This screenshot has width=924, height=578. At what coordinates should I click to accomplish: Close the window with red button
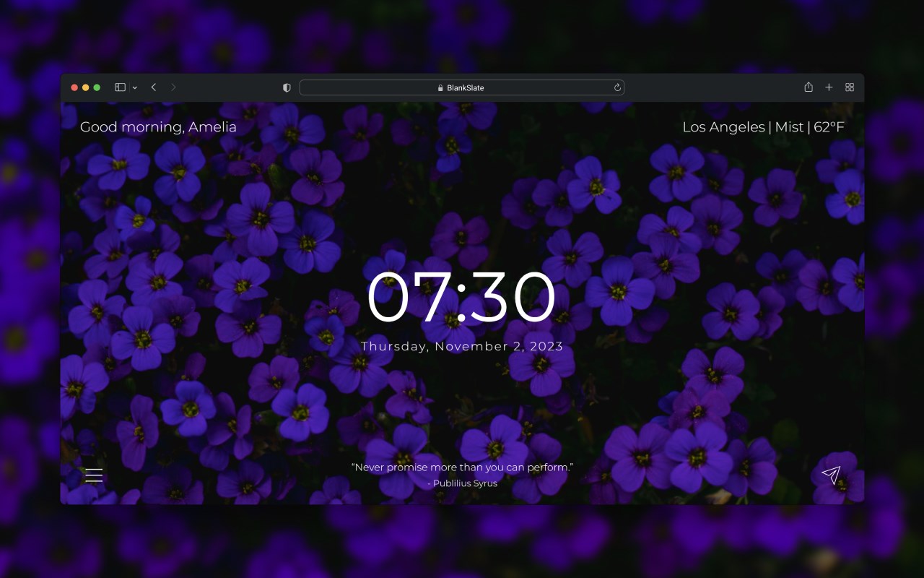74,87
